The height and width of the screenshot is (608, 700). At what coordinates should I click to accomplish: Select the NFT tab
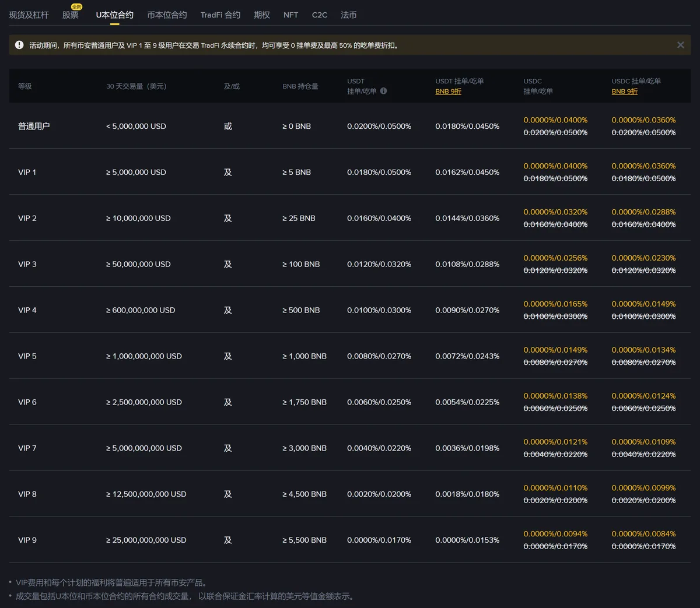point(290,15)
